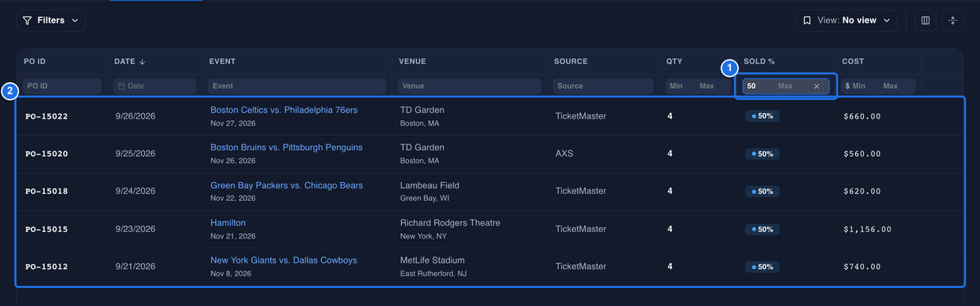Image resolution: width=980 pixels, height=306 pixels.
Task: Click cost $1,156.00
Action: 867,229
